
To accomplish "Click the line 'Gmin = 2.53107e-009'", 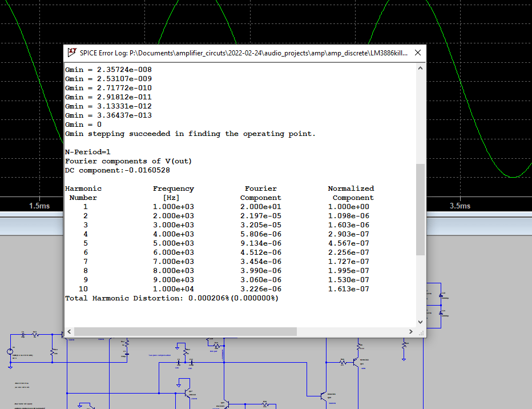I will [108, 79].
